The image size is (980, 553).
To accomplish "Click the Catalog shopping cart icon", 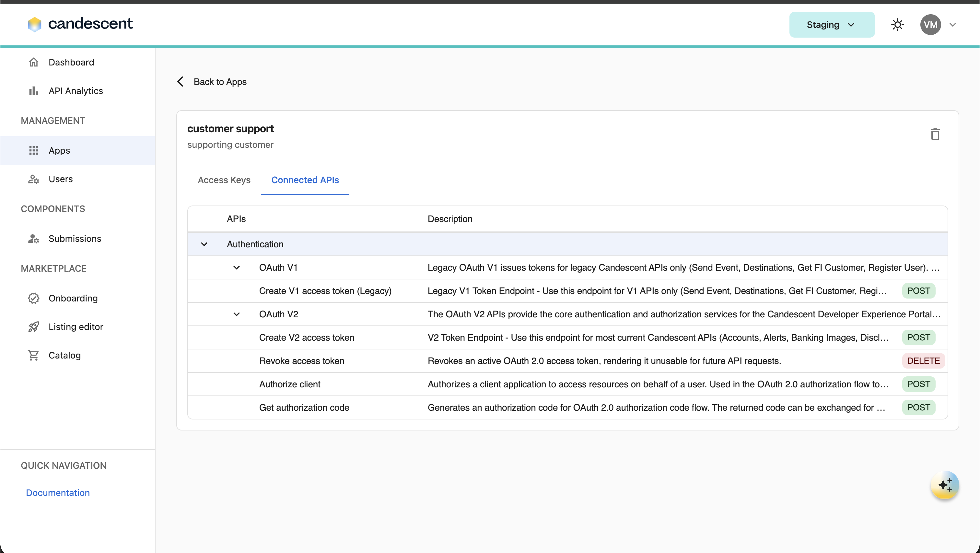I will coord(33,355).
